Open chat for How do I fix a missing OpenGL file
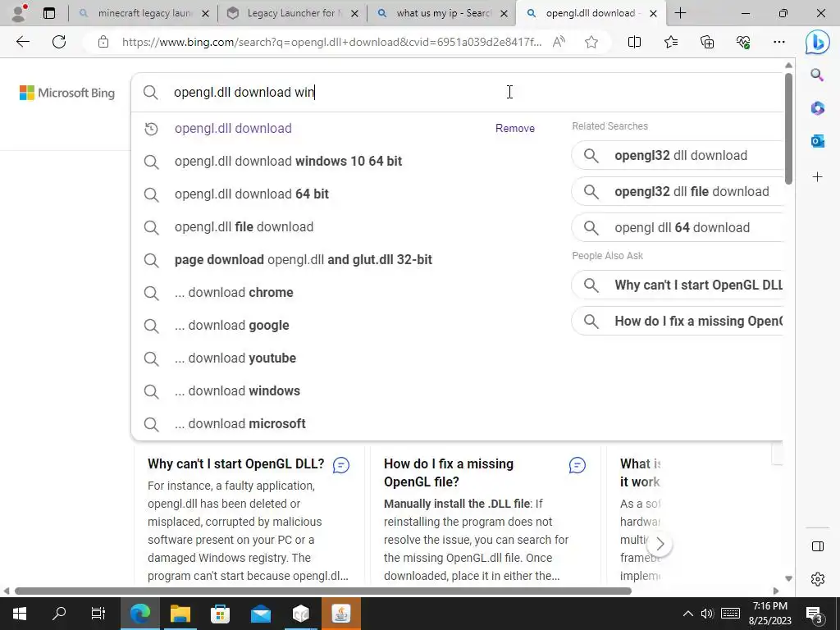Screen dimensions: 840x630 pyautogui.click(x=577, y=465)
